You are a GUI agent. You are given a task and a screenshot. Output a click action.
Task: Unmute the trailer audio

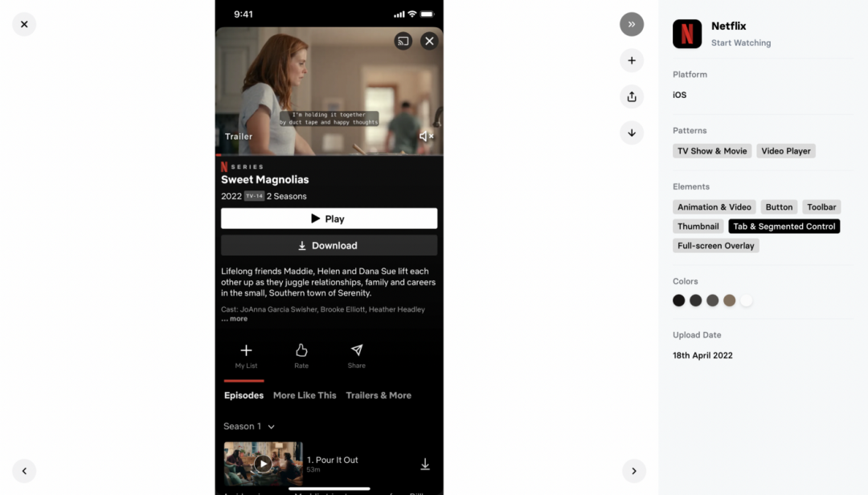click(x=426, y=137)
